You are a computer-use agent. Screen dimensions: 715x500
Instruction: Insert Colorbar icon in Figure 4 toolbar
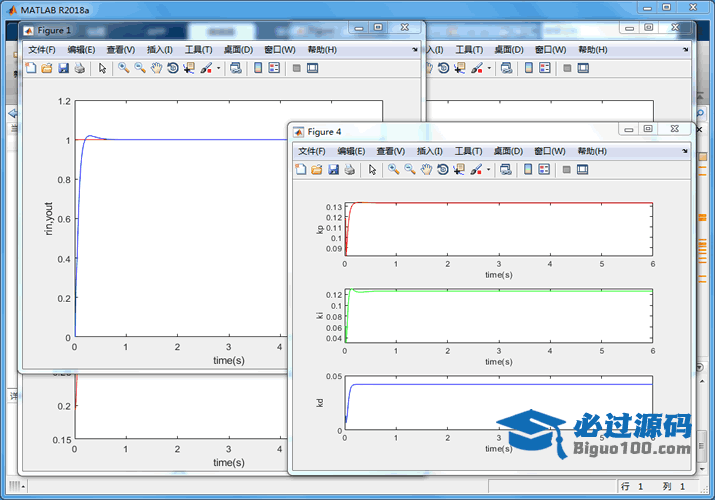(x=528, y=170)
